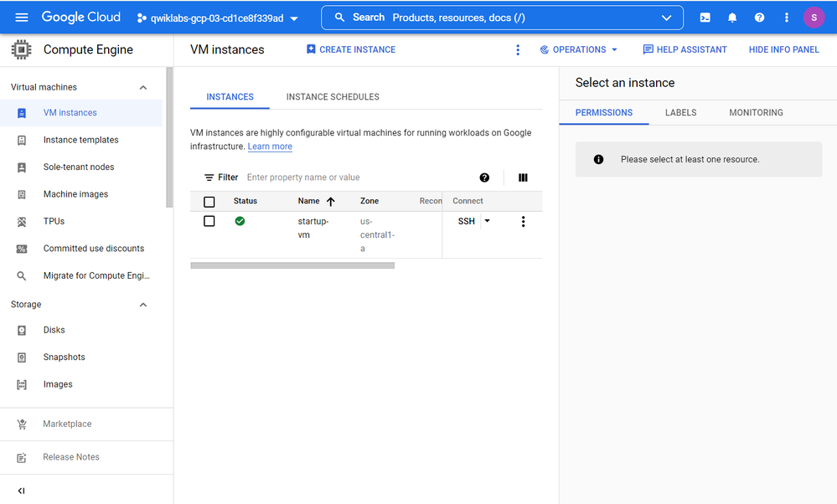The height and width of the screenshot is (504, 837).
Task: Click the Images icon
Action: point(21,384)
